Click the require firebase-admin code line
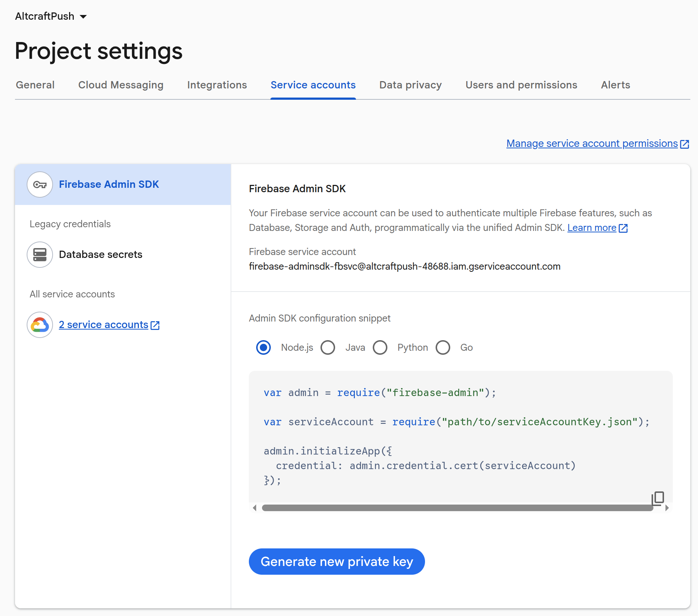The height and width of the screenshot is (616, 698). click(380, 393)
